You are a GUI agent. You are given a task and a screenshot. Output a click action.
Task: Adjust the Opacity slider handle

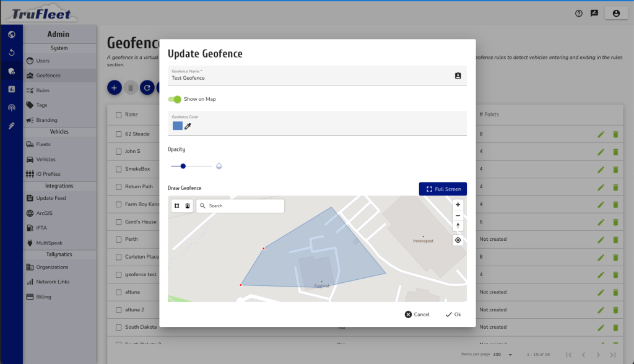pos(182,166)
